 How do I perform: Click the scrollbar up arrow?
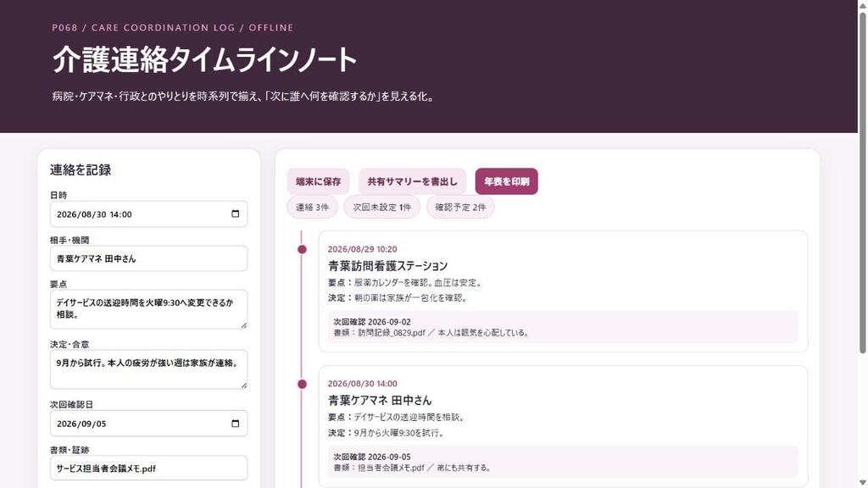[x=862, y=5]
